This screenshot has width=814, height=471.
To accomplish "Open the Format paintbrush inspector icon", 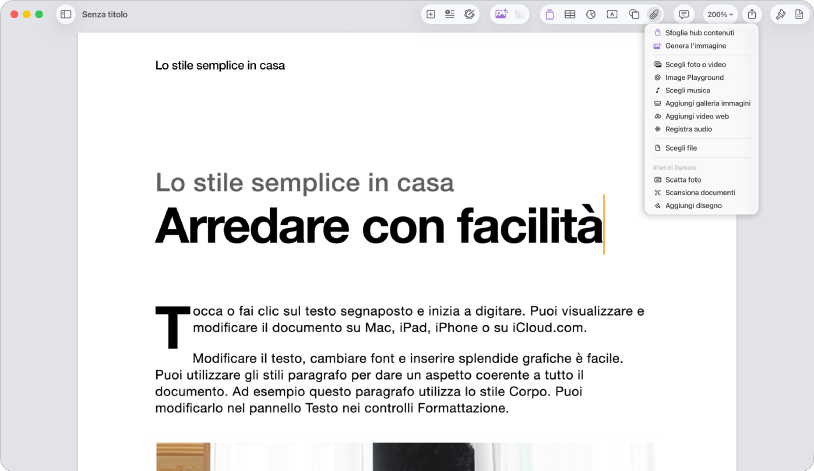I will point(780,15).
